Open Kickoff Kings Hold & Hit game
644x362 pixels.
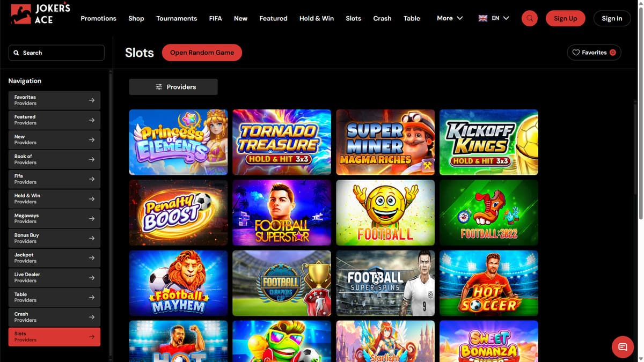(489, 142)
